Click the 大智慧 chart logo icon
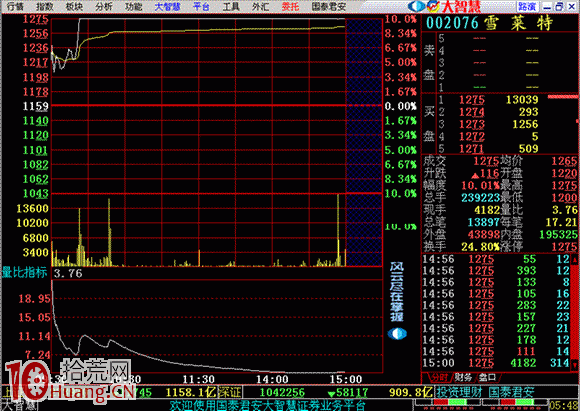 point(433,6)
